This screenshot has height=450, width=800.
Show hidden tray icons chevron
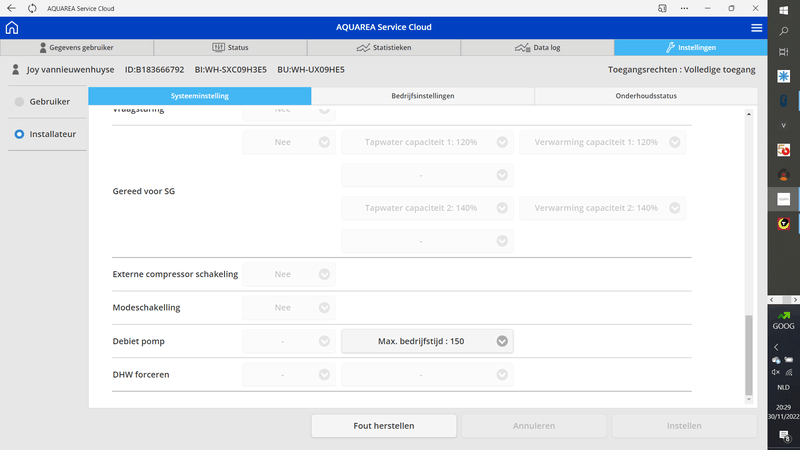pos(776,347)
